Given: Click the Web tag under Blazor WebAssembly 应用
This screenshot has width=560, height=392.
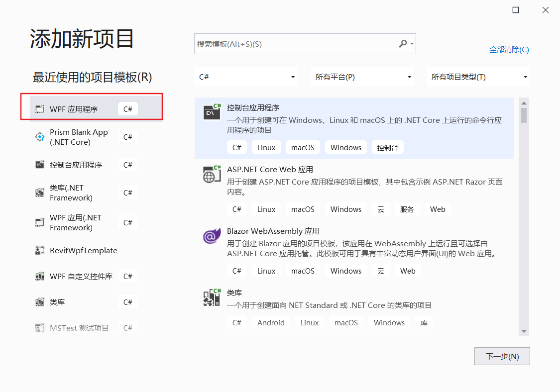Looking at the screenshot, I should point(408,271).
